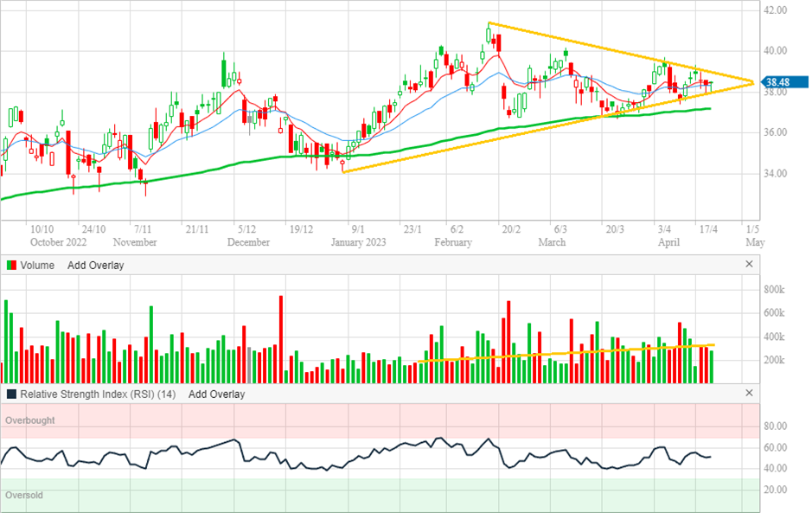The height and width of the screenshot is (513, 812).
Task: Close the Relative Strength Index panel
Action: coord(749,393)
